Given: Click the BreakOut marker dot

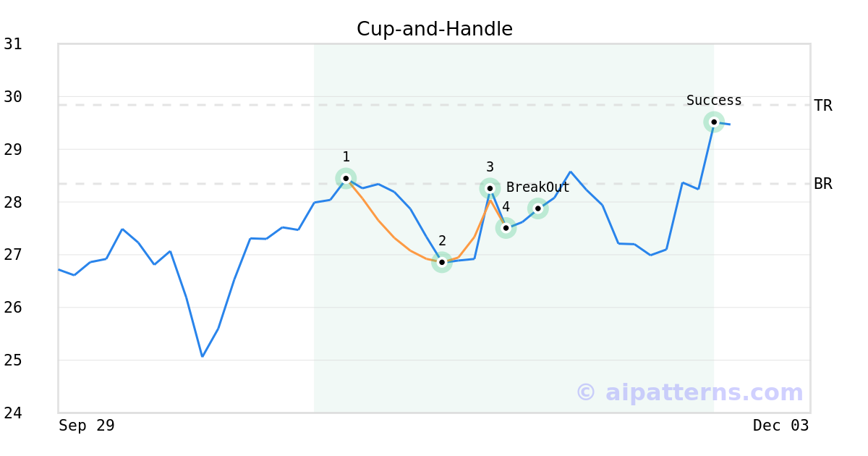Looking at the screenshot, I should [537, 208].
